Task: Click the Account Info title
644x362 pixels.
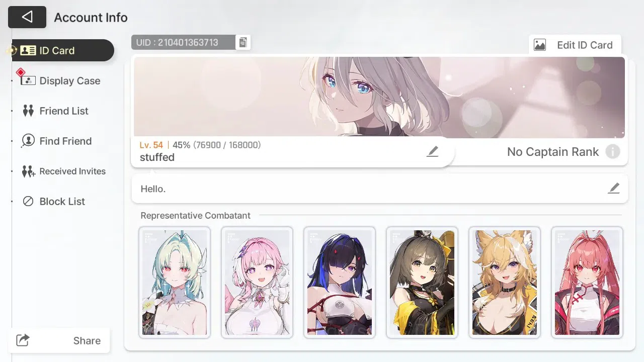Action: [91, 18]
